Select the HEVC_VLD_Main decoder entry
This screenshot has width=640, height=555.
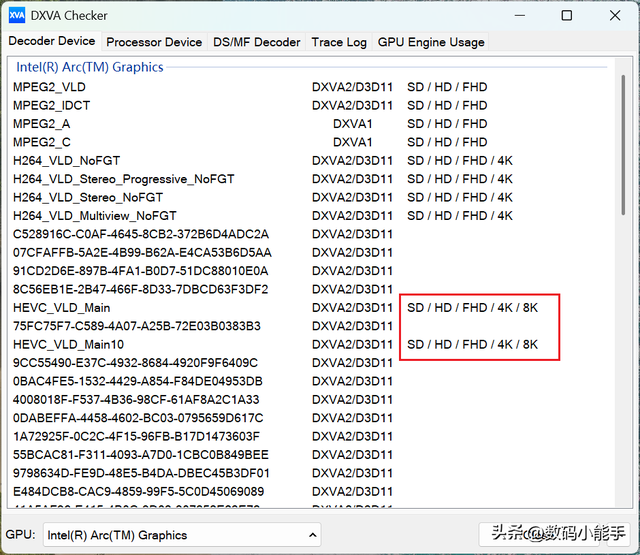point(62,308)
